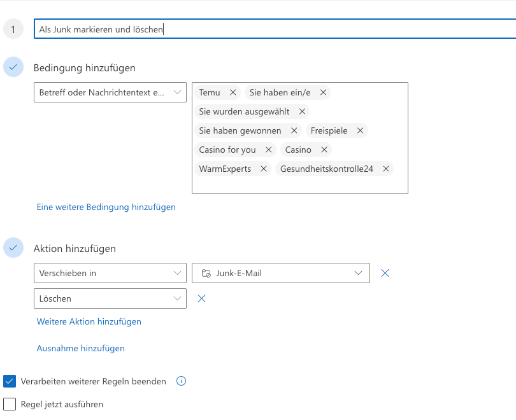
Task: Click 'Eine weitere Bedingung hinzufügen' link
Action: pyautogui.click(x=106, y=207)
